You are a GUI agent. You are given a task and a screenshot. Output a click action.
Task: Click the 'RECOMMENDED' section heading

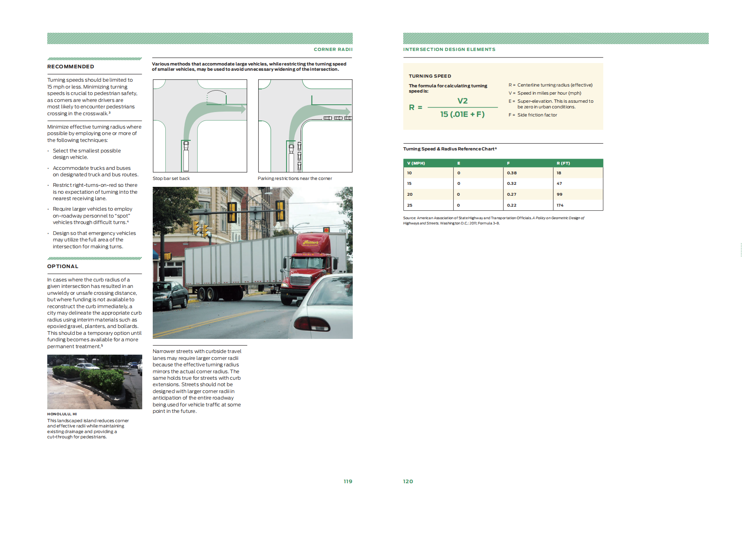tap(71, 67)
